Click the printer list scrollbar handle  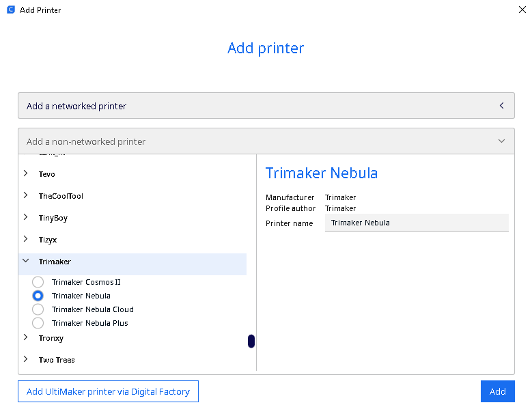coord(251,341)
